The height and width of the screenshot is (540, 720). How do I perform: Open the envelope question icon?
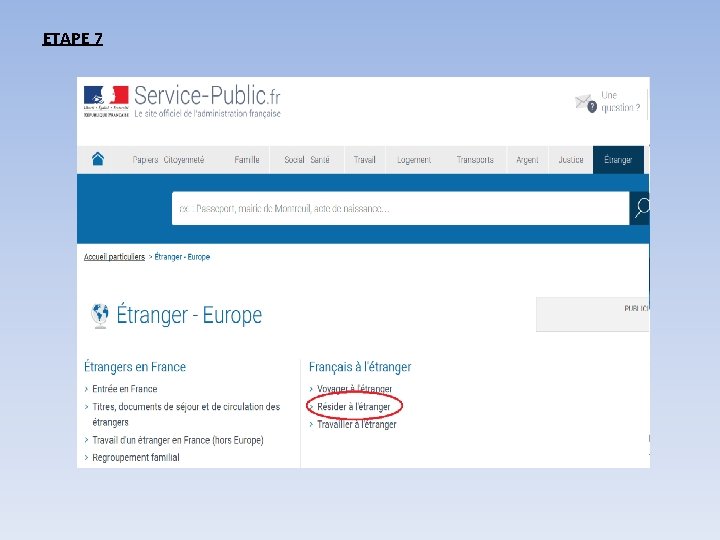[x=586, y=103]
